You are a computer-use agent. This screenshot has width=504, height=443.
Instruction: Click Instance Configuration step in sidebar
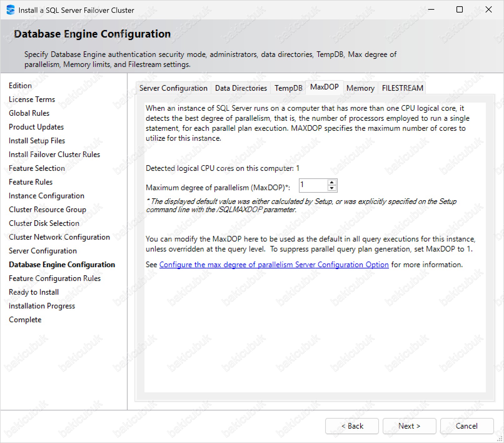point(47,196)
